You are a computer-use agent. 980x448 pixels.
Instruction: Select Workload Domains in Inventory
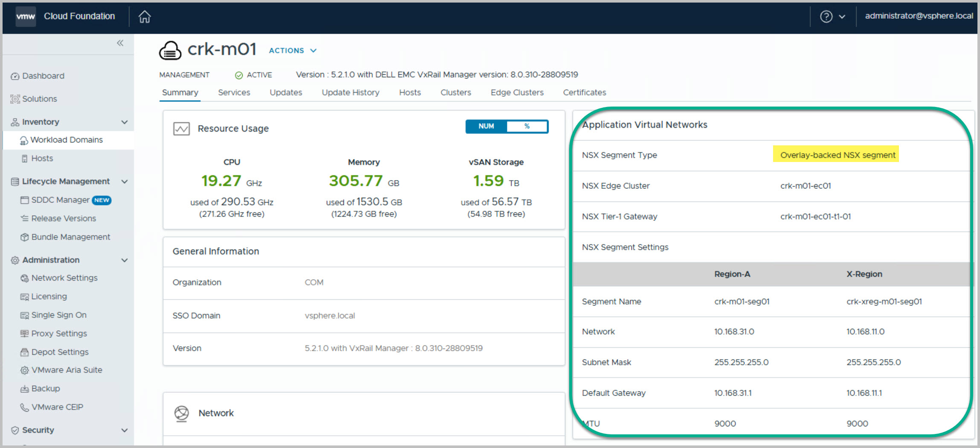[67, 140]
